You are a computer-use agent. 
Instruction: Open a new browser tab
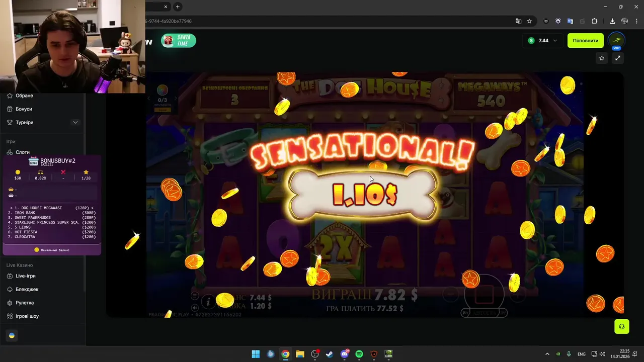[x=178, y=7]
